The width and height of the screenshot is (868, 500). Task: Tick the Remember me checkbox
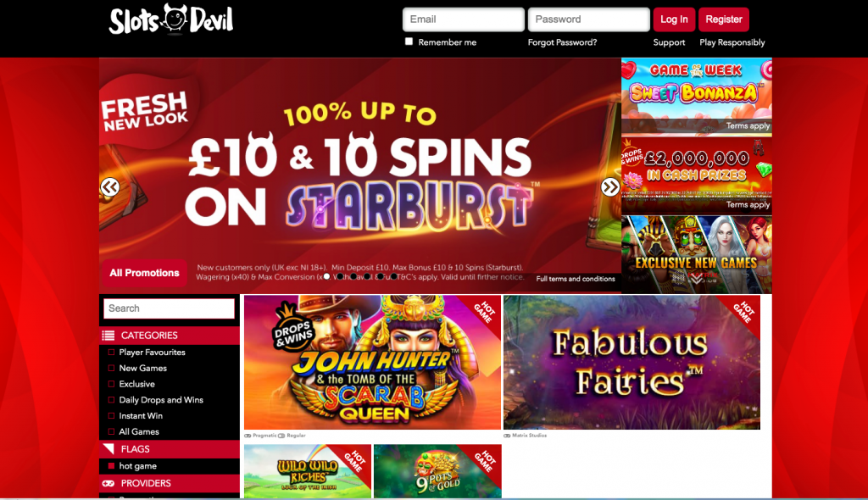point(409,42)
